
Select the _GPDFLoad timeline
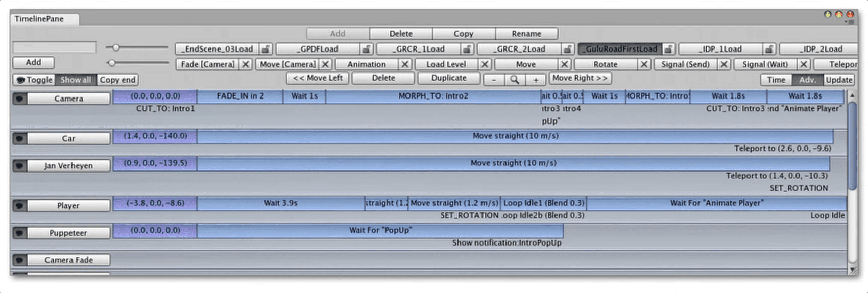[x=318, y=49]
